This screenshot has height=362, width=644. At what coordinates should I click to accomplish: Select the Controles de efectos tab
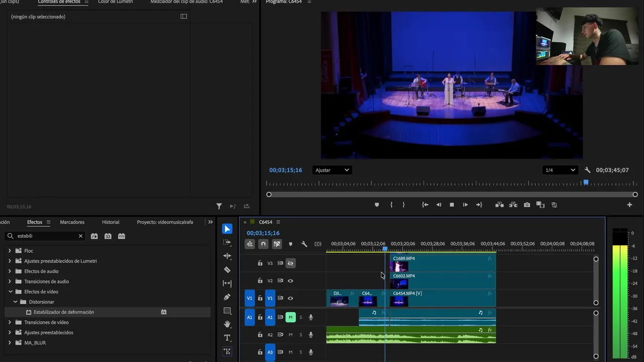[x=59, y=2]
